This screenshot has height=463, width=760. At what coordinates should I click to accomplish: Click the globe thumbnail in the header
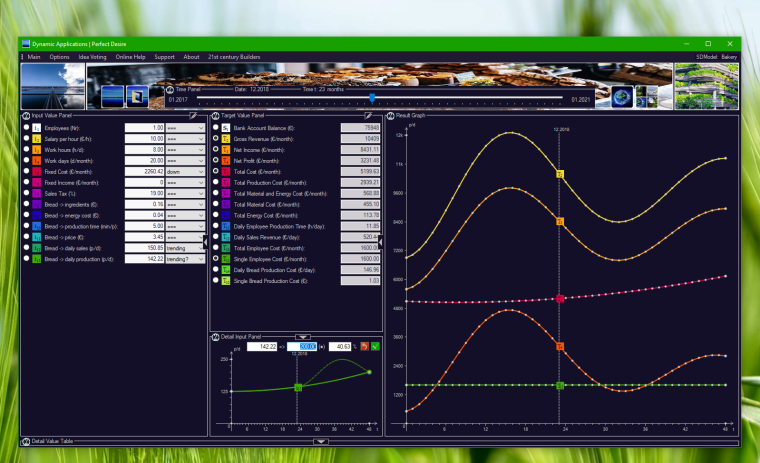click(x=620, y=95)
